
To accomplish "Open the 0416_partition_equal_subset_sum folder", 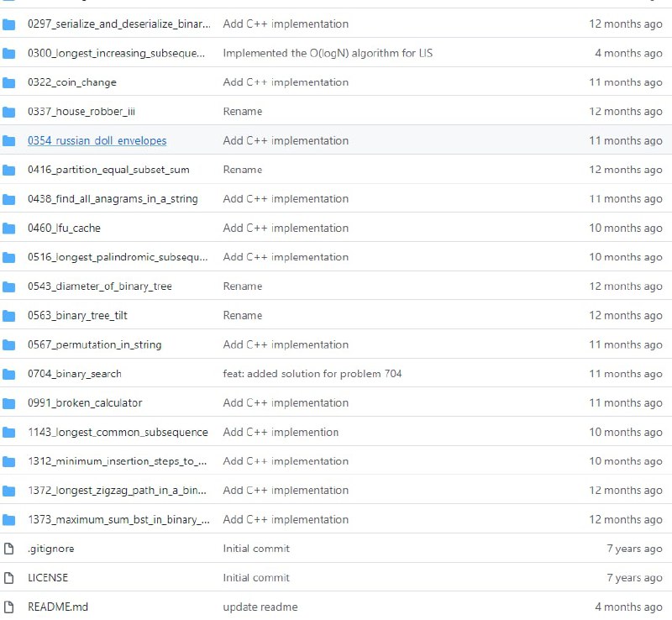I will click(108, 170).
